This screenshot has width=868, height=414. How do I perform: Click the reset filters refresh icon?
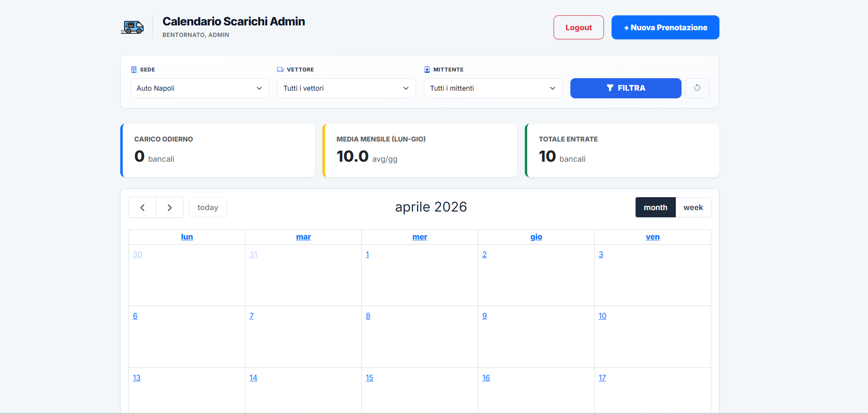[697, 88]
